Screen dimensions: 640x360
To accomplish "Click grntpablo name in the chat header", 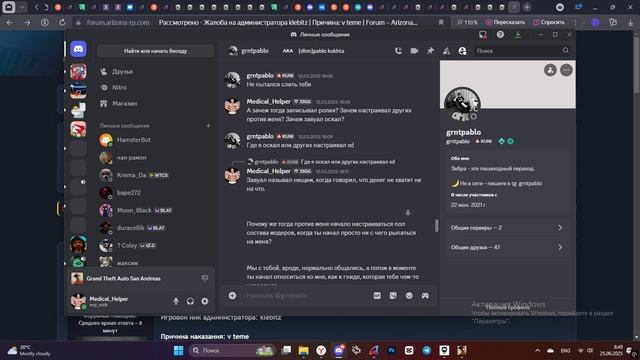I will (255, 51).
